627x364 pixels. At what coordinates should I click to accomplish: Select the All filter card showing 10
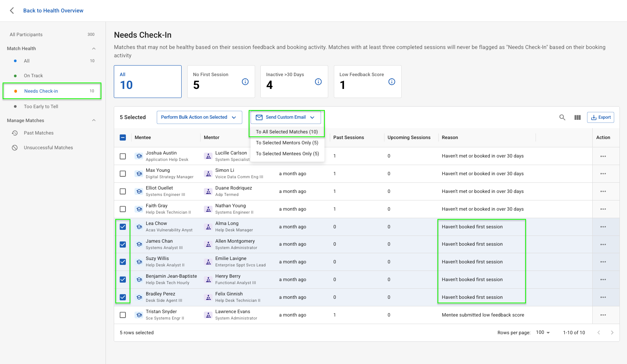pyautogui.click(x=147, y=81)
